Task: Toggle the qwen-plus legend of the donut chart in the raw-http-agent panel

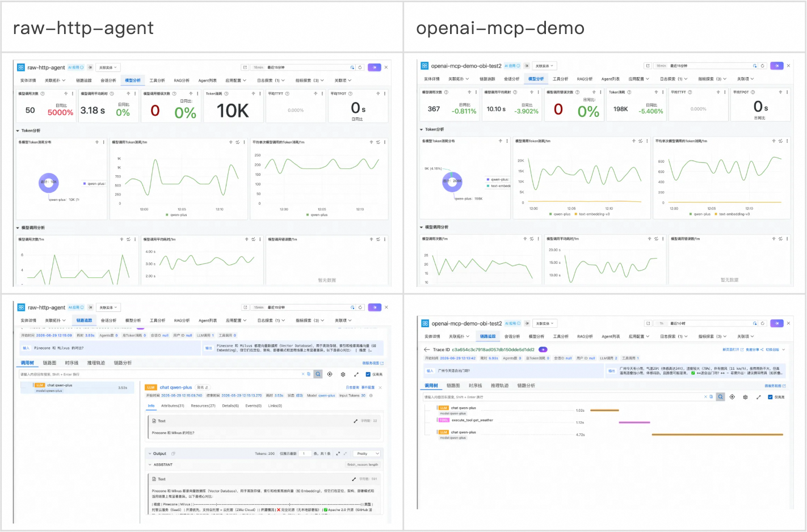Action: pyautogui.click(x=94, y=184)
